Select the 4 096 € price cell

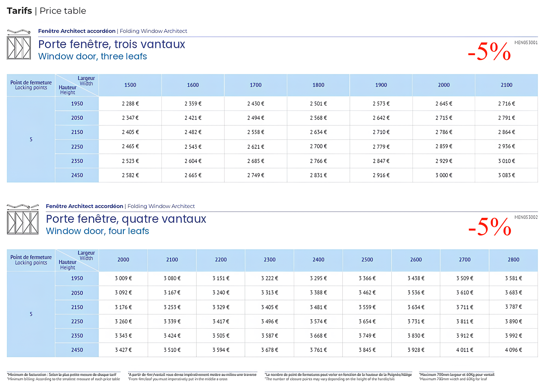pos(513,350)
